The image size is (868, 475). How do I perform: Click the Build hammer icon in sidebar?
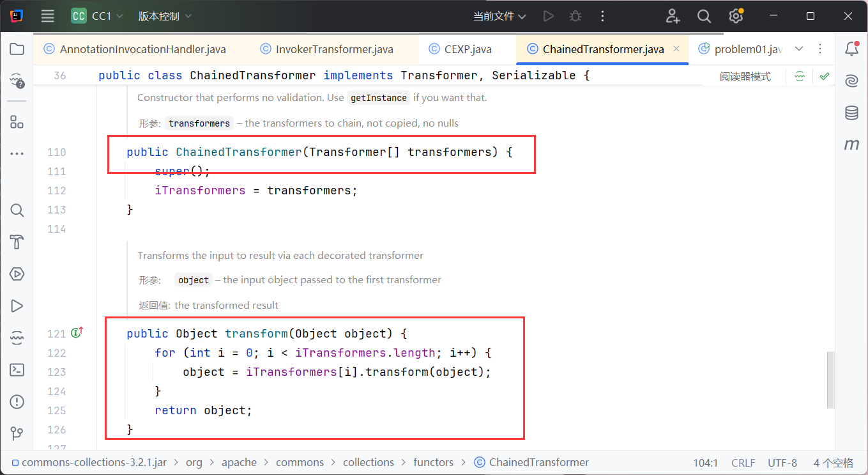pos(17,242)
